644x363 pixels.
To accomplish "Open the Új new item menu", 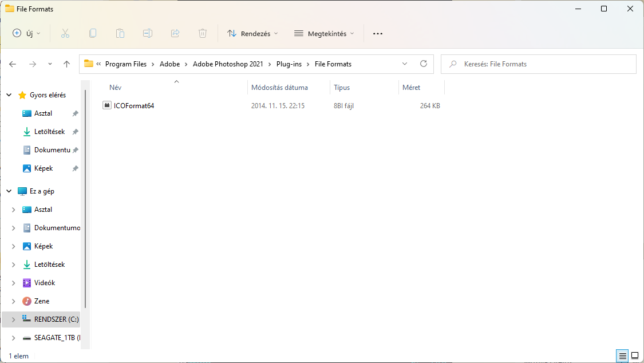I will [x=27, y=33].
